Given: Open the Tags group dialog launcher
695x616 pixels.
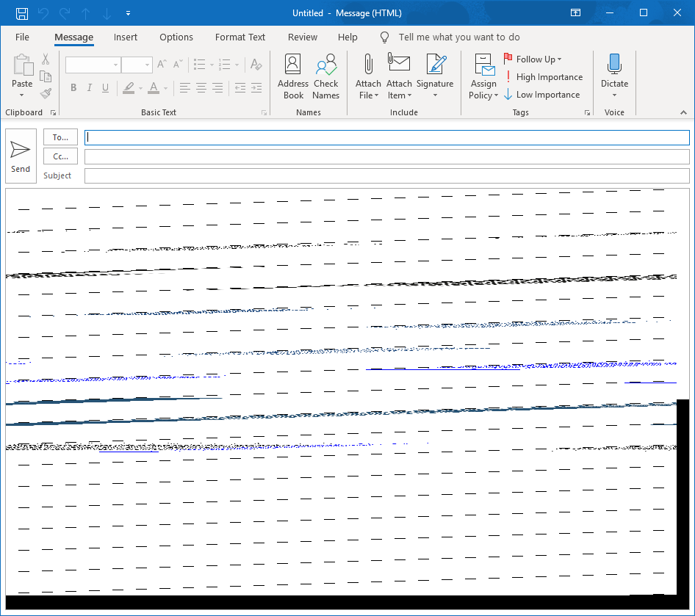Looking at the screenshot, I should click(587, 113).
